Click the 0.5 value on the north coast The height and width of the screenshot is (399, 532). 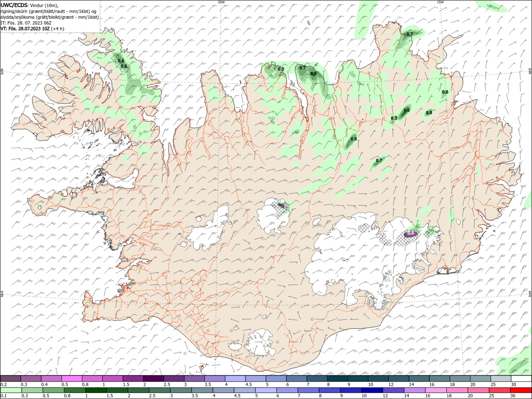[x=281, y=69]
